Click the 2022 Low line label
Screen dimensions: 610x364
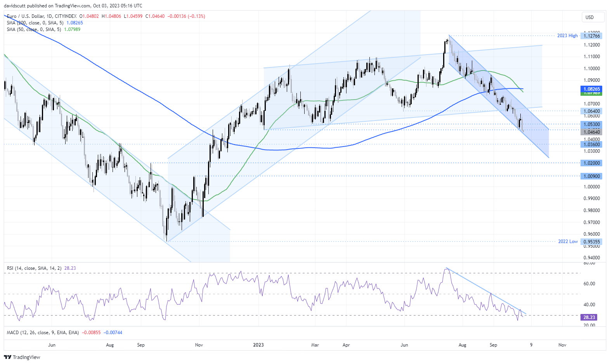coord(568,242)
